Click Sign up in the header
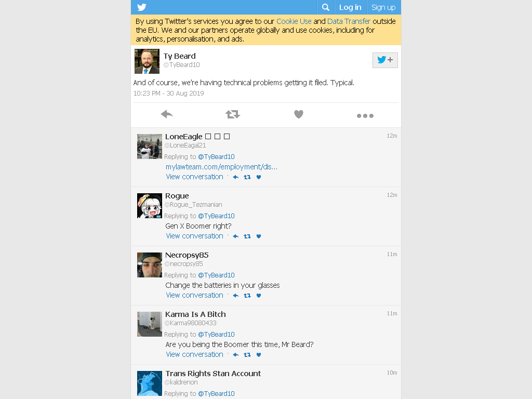 (x=383, y=7)
